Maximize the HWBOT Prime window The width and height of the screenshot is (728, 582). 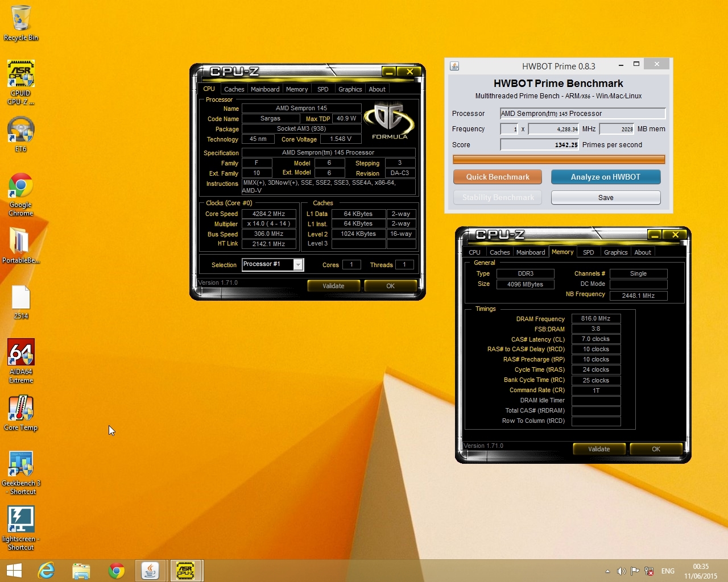click(636, 64)
